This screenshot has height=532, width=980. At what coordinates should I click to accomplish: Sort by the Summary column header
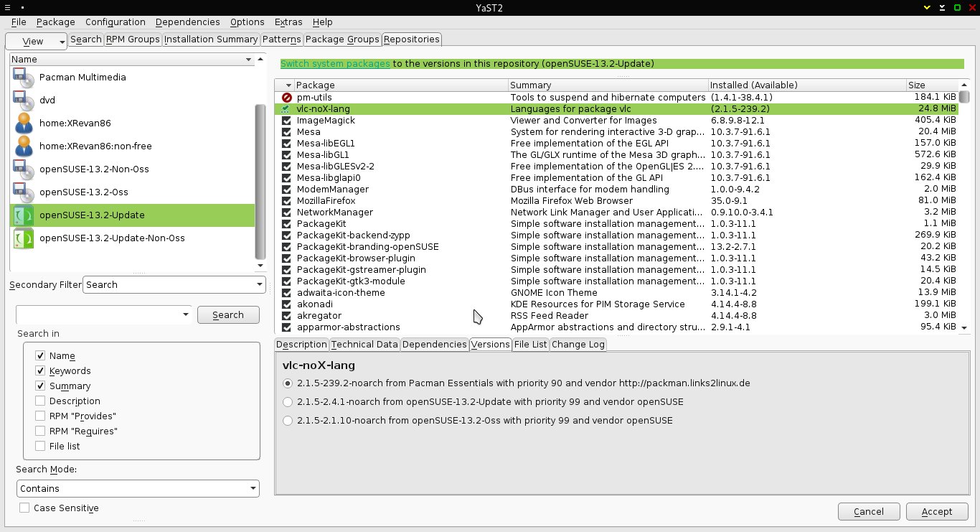[x=608, y=85]
